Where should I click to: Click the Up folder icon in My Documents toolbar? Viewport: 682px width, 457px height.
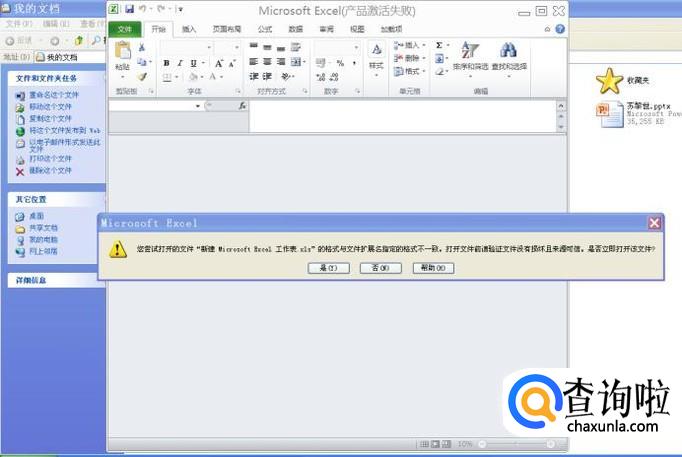click(79, 41)
